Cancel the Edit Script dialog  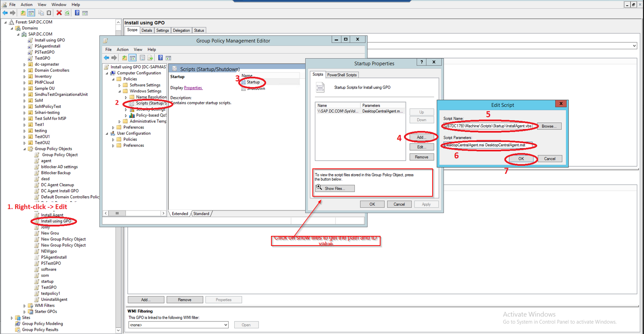550,159
